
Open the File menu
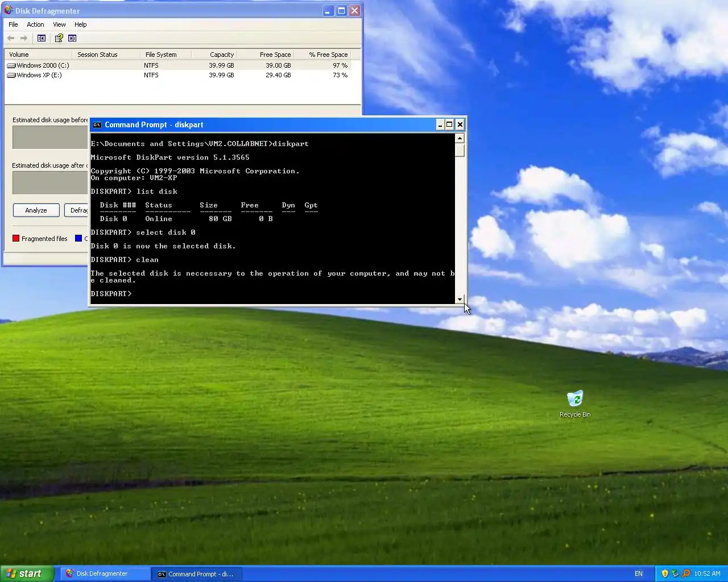(13, 24)
